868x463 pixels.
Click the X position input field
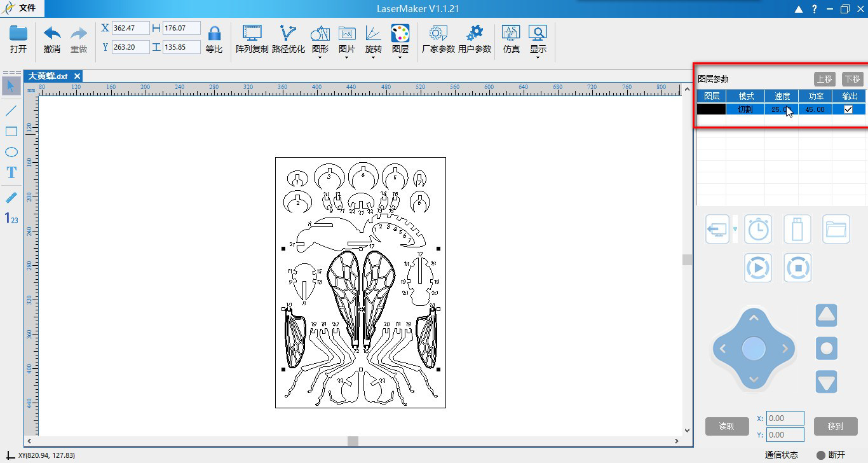pyautogui.click(x=130, y=28)
